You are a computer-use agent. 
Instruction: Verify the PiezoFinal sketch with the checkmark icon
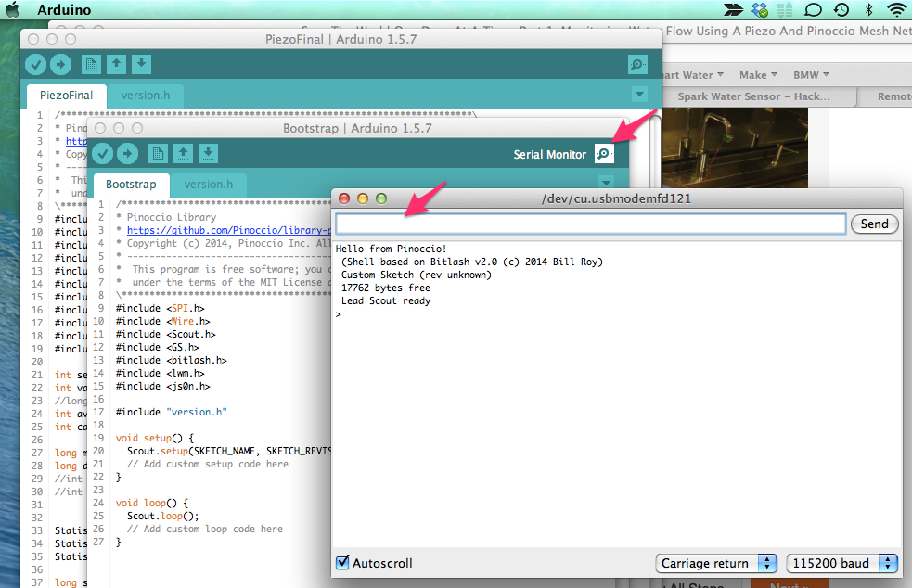(x=35, y=65)
